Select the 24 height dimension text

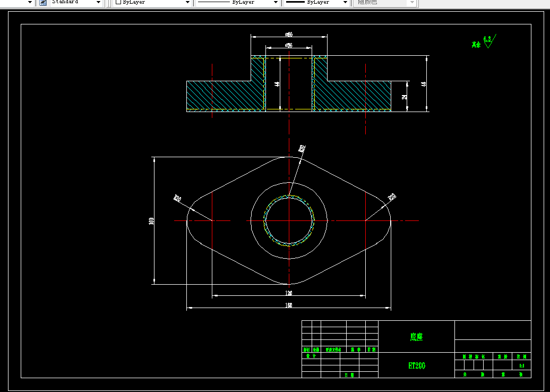[405, 97]
